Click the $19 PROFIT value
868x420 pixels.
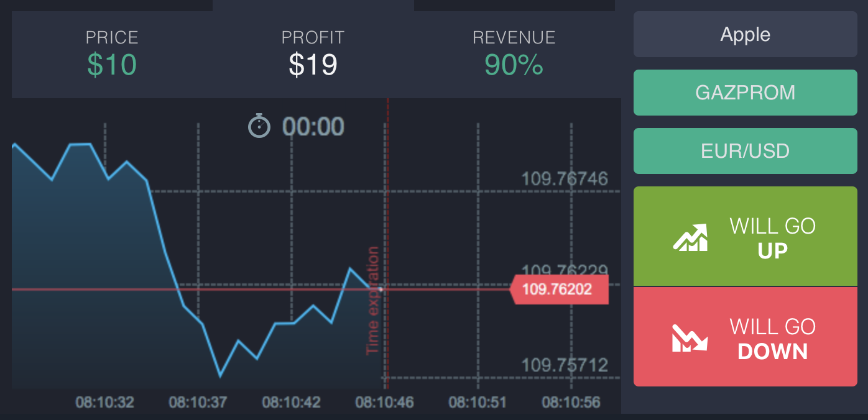coord(313,65)
